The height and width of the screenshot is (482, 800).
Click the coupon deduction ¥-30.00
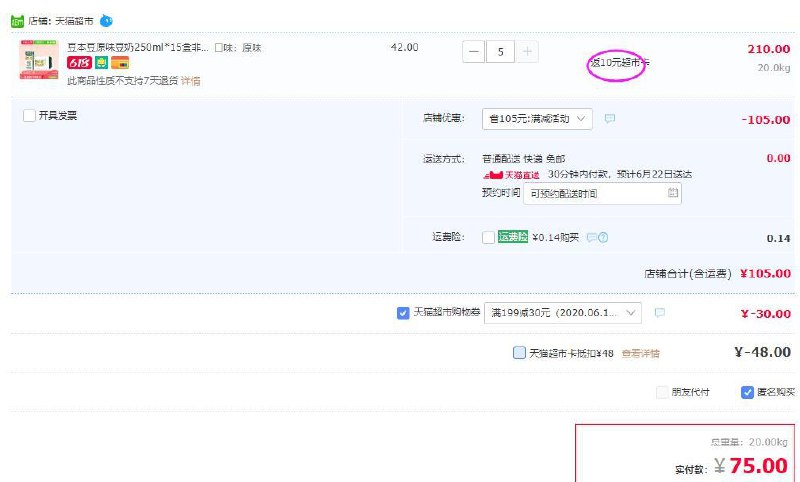click(x=766, y=314)
